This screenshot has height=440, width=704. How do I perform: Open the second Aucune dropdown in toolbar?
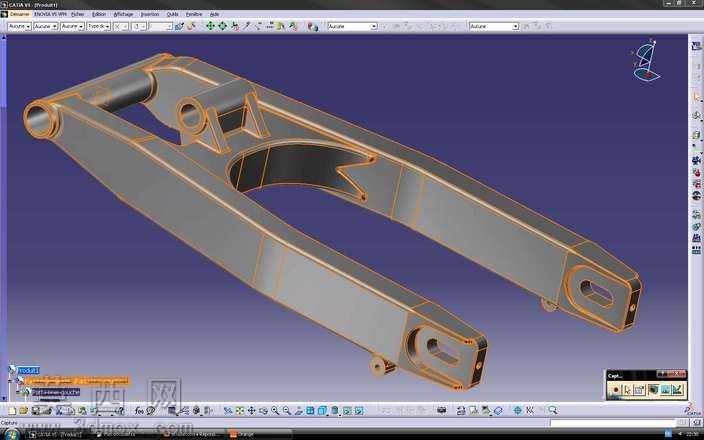tap(46, 26)
